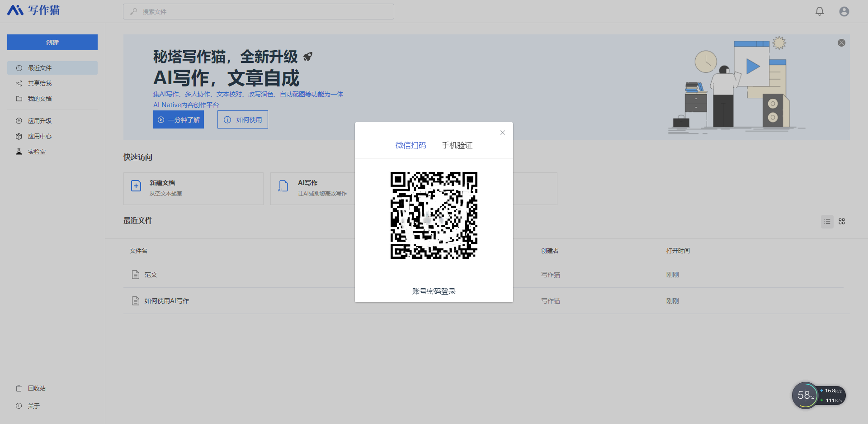This screenshot has width=868, height=424.
Task: Click the 如何使用 button
Action: coord(243,119)
